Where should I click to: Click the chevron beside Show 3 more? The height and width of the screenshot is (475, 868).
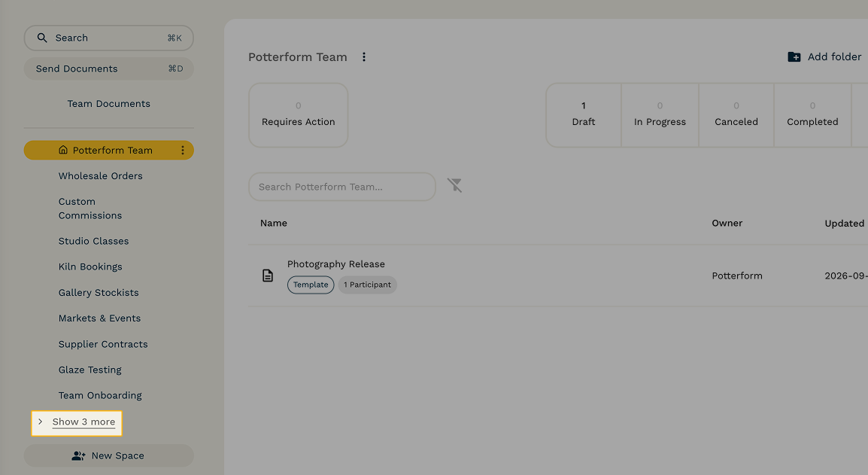pos(41,422)
